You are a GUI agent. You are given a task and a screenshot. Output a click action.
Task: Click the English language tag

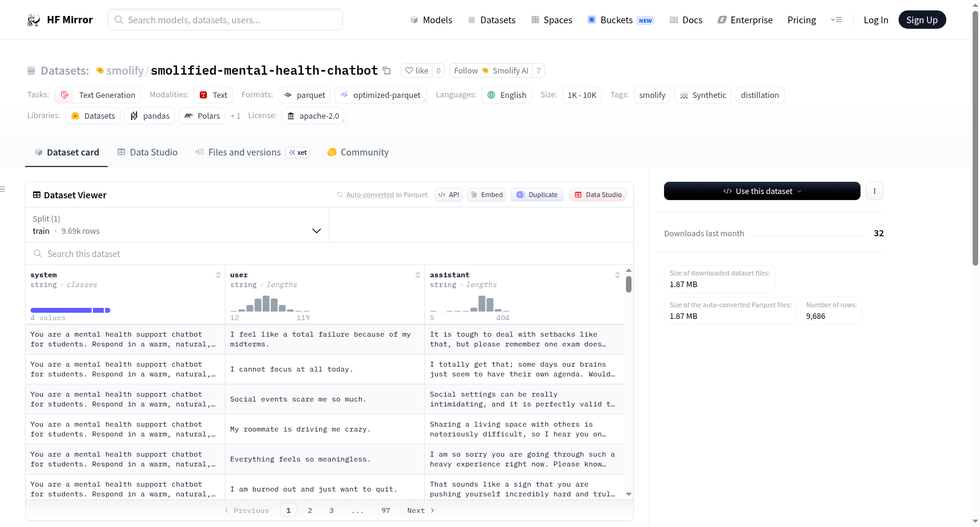(x=507, y=95)
